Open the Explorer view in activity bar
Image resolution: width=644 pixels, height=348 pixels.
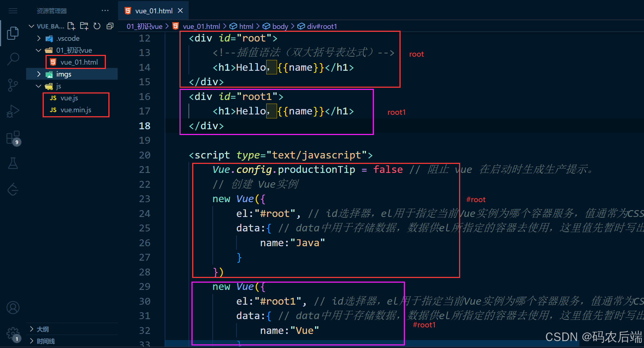coord(13,33)
